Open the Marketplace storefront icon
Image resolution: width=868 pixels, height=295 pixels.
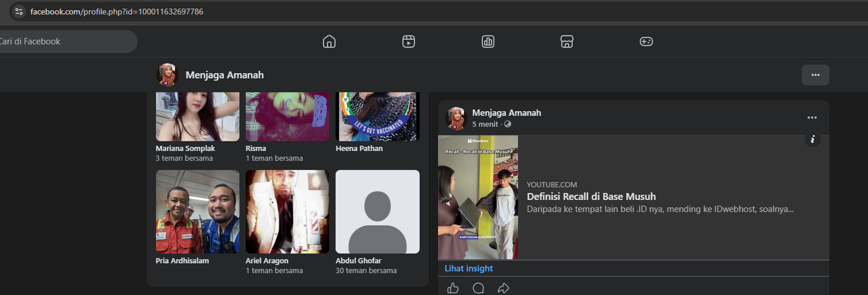click(567, 41)
